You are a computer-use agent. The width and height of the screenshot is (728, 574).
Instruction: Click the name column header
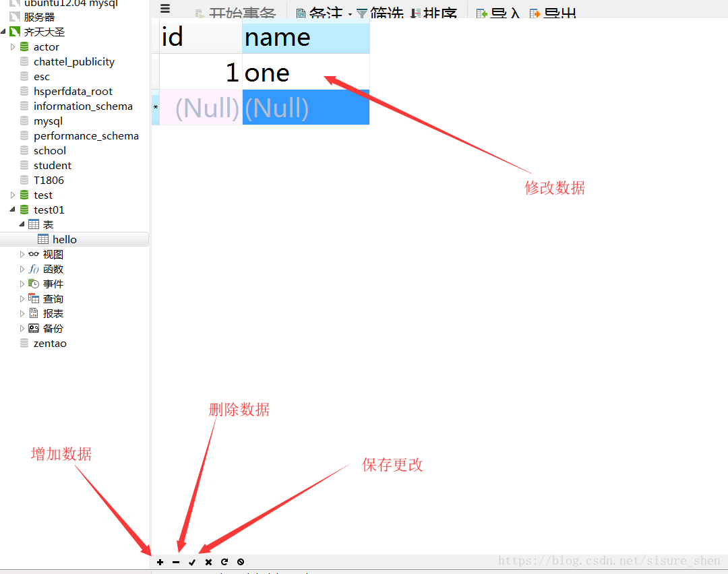tap(305, 37)
